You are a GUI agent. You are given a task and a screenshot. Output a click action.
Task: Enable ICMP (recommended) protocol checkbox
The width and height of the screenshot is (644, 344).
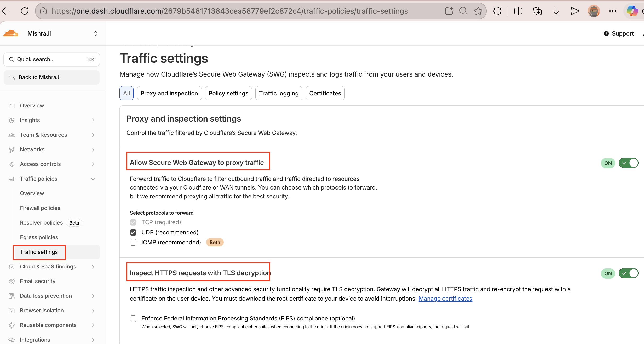pos(133,242)
